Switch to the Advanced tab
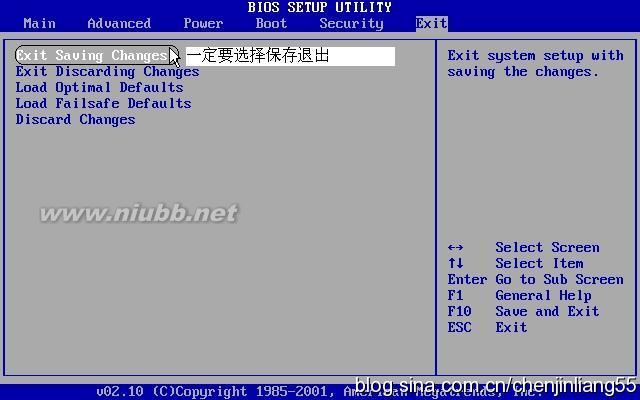The width and height of the screenshot is (640, 400). (119, 23)
